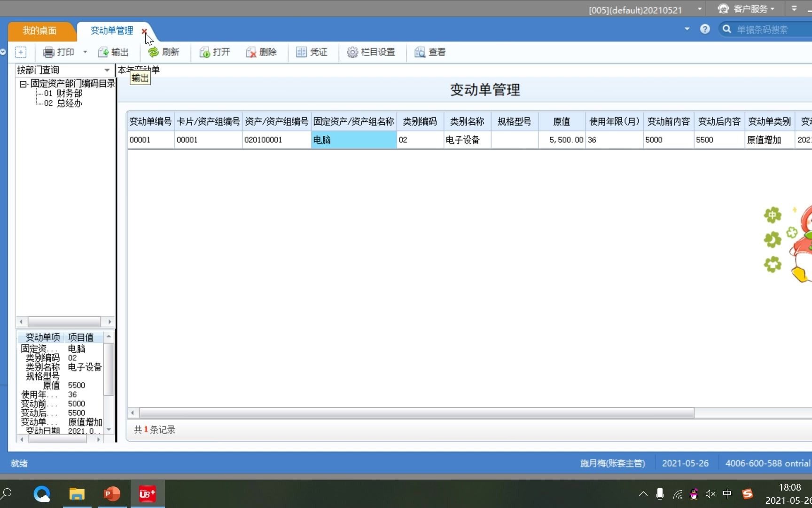The height and width of the screenshot is (508, 812).
Task: Switch to the 我的桌面 tab
Action: click(40, 31)
